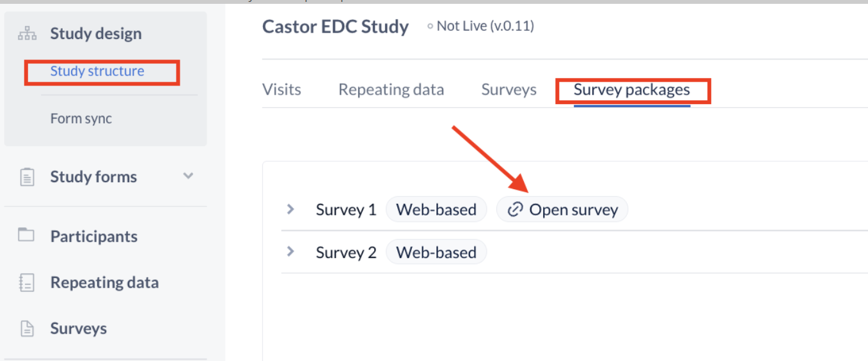868x361 pixels.
Task: Expand the Study forms dropdown chevron
Action: click(188, 176)
